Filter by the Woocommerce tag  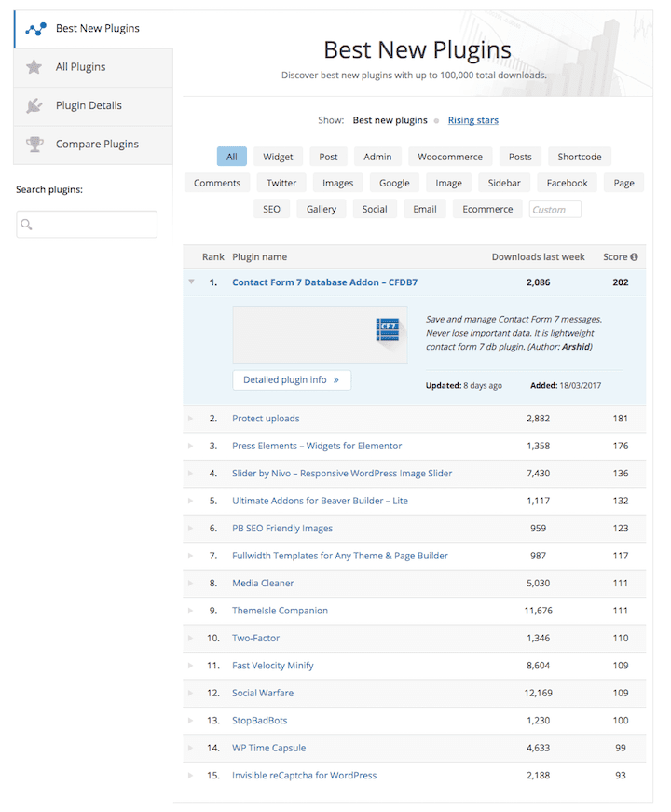click(450, 157)
